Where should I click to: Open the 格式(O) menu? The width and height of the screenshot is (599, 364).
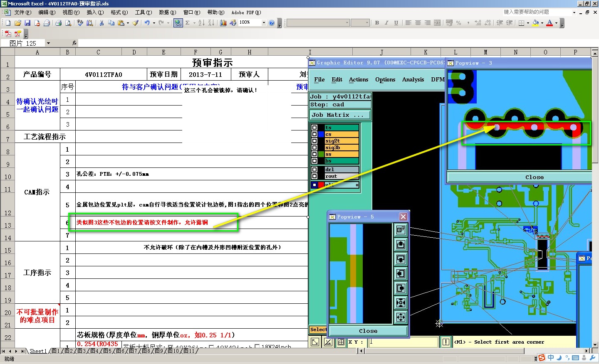[119, 12]
